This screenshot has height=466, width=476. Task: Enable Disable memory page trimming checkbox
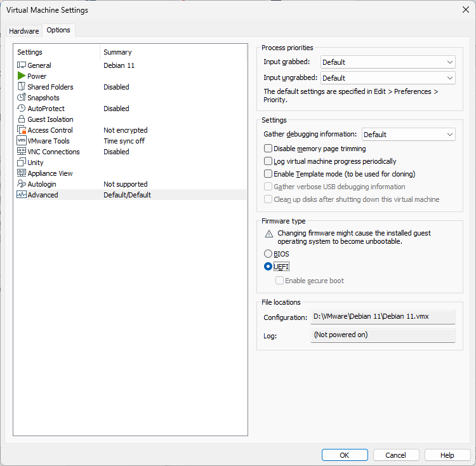pyautogui.click(x=268, y=149)
